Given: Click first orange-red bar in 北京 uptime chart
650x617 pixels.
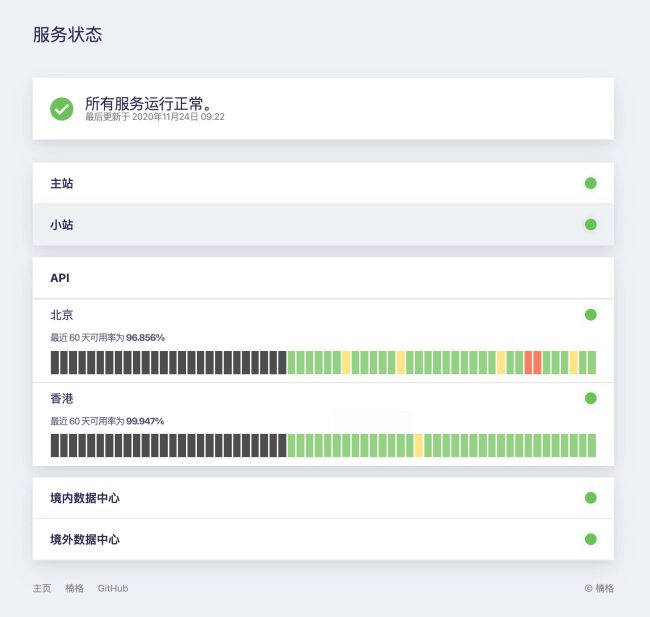Looking at the screenshot, I should 528,362.
